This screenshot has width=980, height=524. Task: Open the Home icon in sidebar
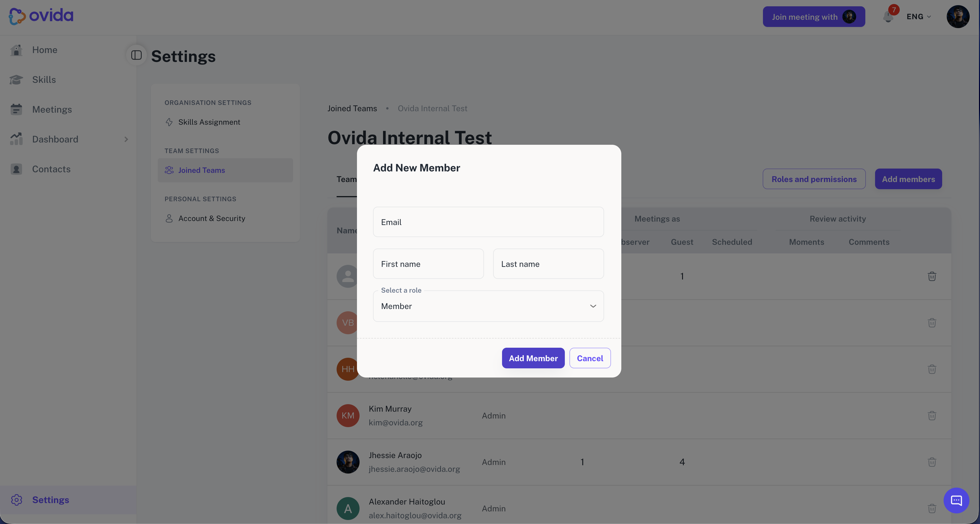coord(16,50)
